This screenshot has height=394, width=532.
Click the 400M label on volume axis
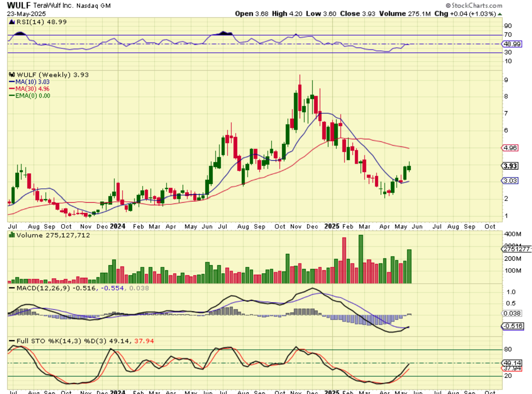[x=512, y=233]
